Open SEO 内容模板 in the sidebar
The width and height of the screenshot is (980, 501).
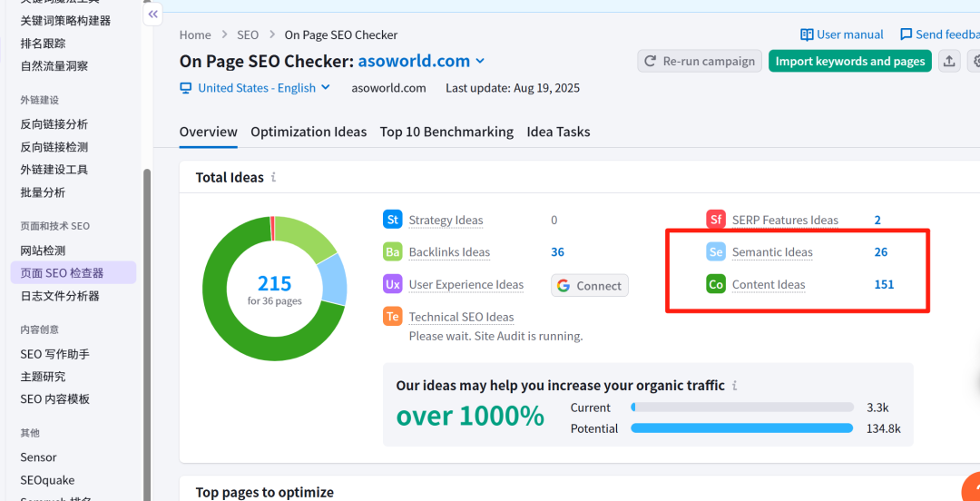pos(55,399)
